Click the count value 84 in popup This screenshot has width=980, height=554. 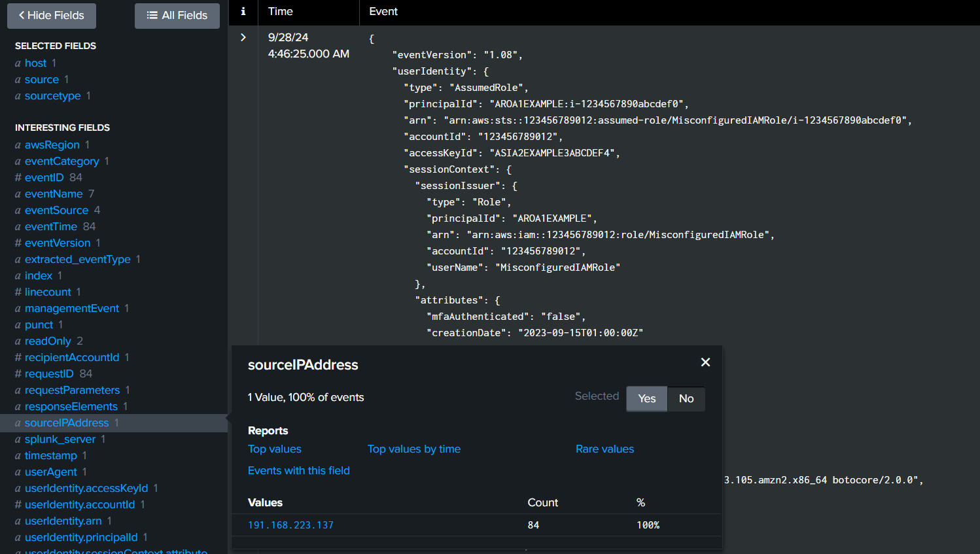[534, 525]
